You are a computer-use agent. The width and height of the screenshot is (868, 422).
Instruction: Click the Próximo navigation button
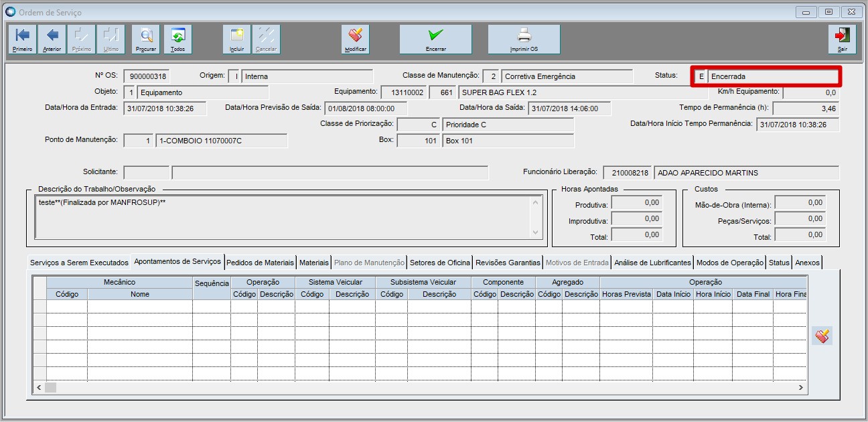pyautogui.click(x=81, y=40)
